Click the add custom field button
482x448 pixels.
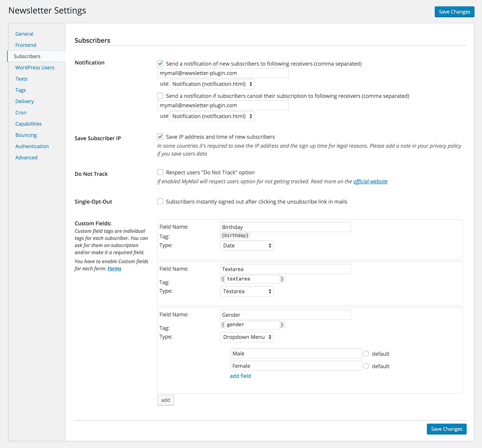165,400
